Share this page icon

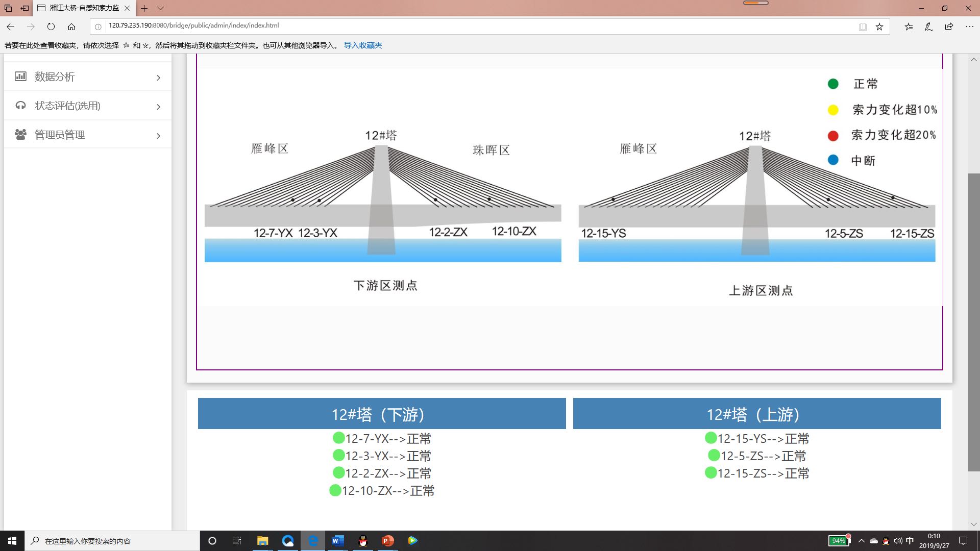pos(949,27)
